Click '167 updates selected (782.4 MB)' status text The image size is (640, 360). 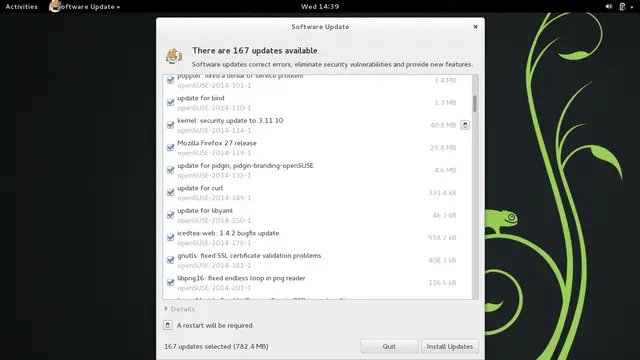tap(216, 346)
